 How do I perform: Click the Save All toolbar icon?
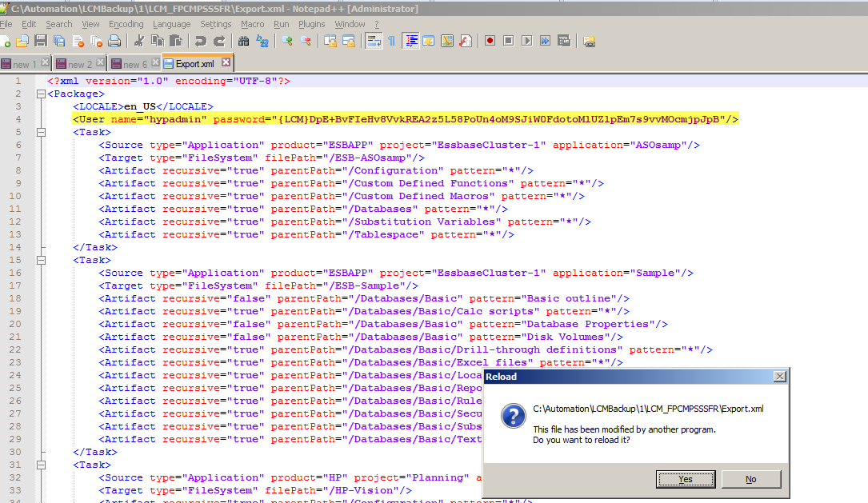pos(59,42)
